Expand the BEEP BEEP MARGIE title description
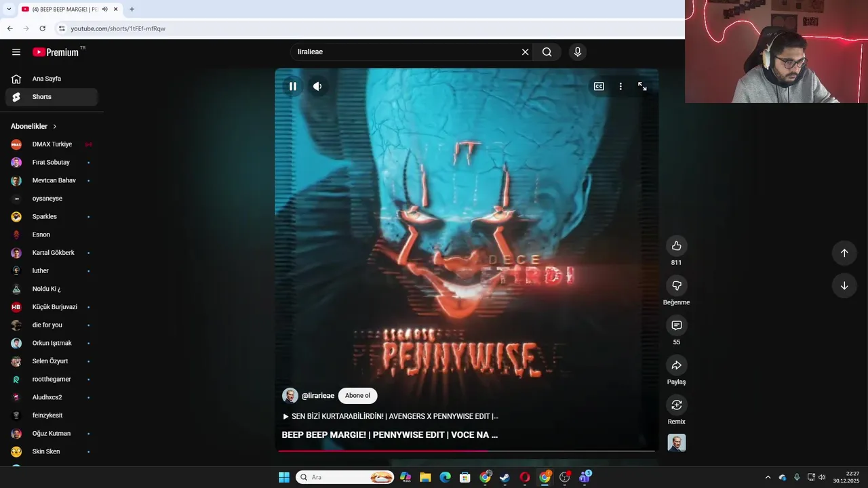Viewport: 868px width, 488px height. pyautogui.click(x=390, y=435)
